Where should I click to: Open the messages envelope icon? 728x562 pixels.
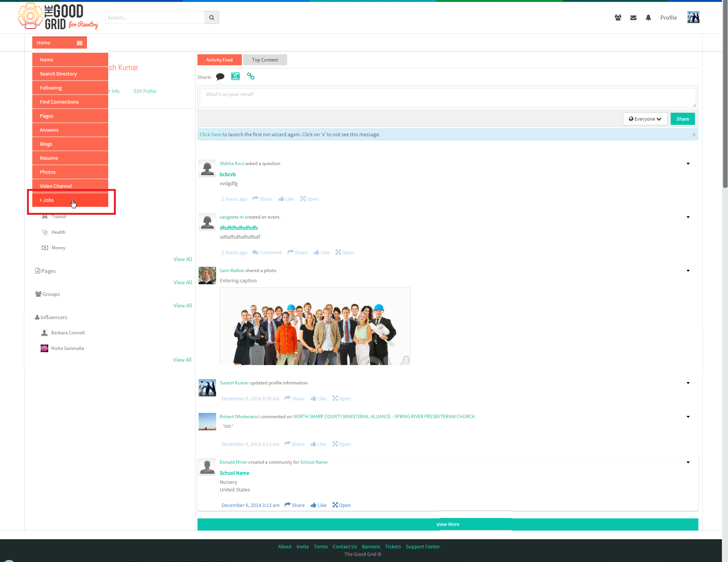pos(633,17)
